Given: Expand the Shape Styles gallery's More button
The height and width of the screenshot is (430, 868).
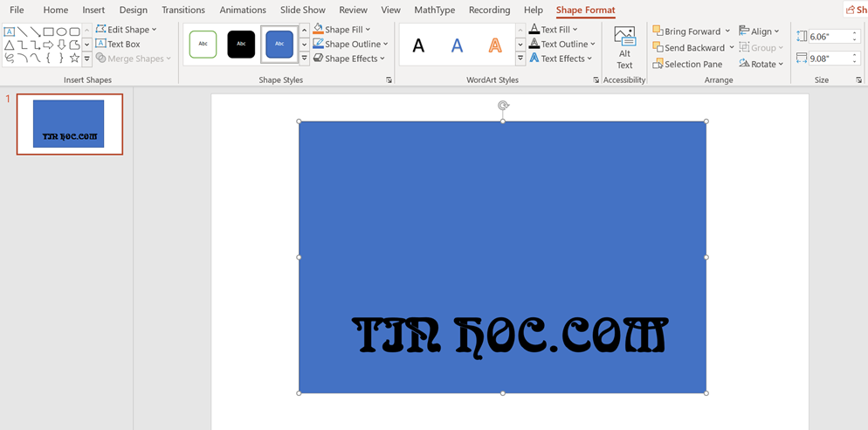Looking at the screenshot, I should click(x=304, y=59).
